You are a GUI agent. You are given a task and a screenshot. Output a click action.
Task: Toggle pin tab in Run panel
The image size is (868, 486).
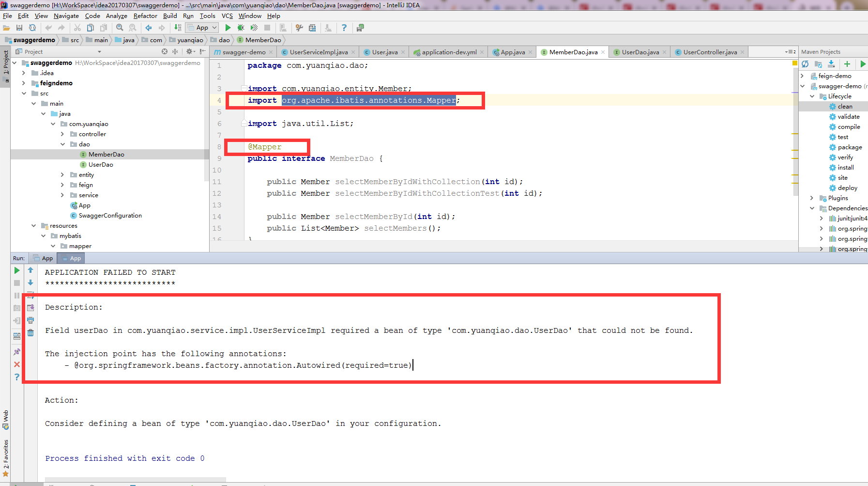17,352
